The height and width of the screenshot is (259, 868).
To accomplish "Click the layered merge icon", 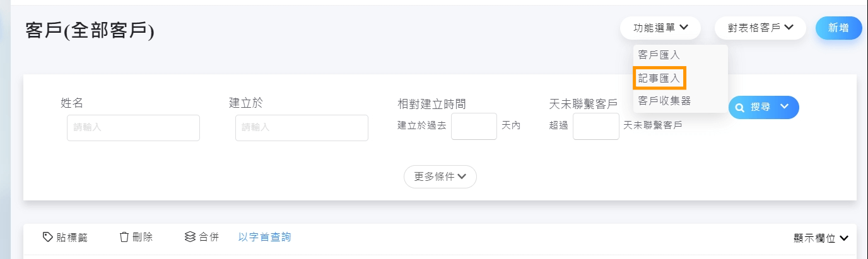I will (x=190, y=237).
